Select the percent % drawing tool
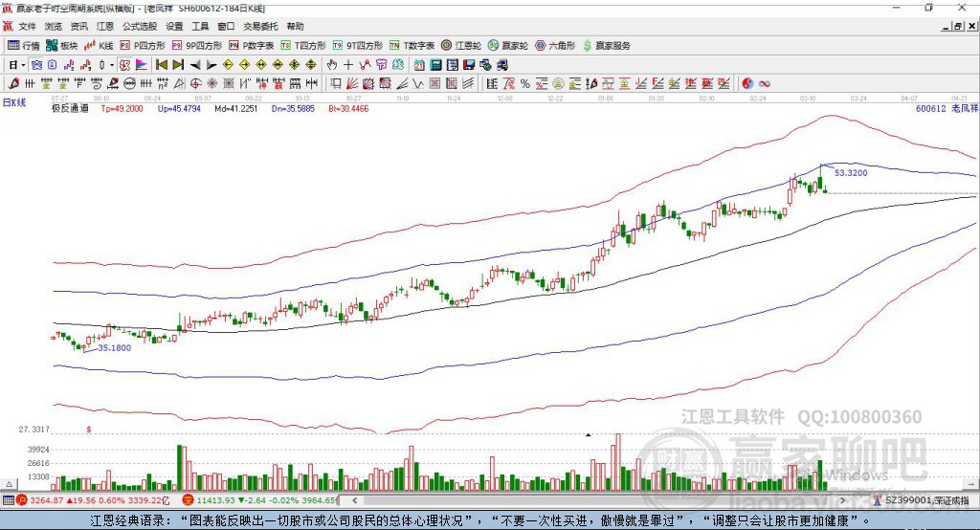Viewport: 980px width, 530px height. click(525, 83)
